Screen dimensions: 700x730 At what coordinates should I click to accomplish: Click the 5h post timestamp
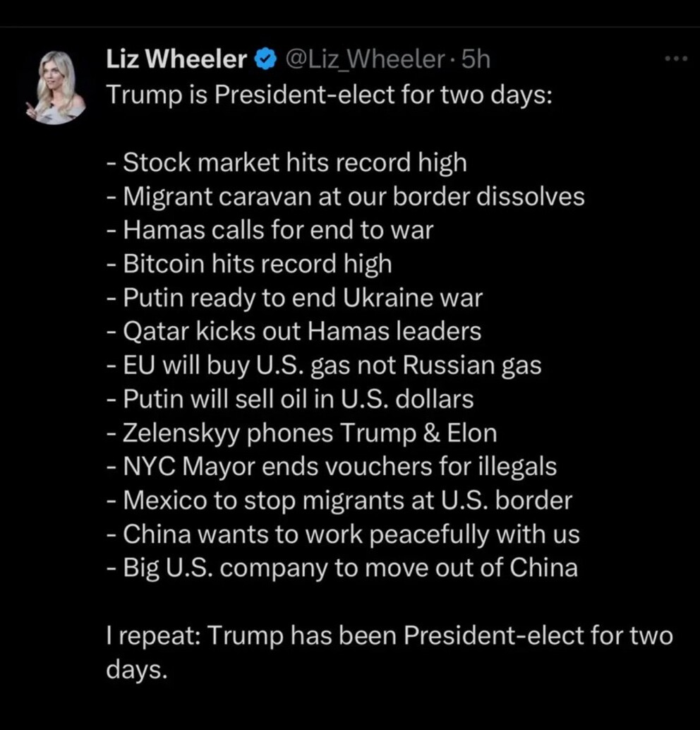click(475, 61)
